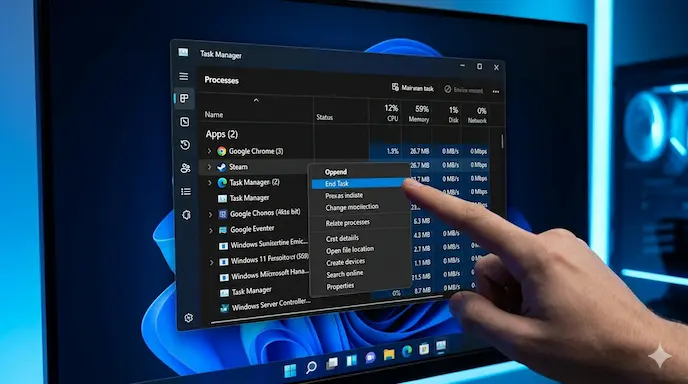Click the Envive mount toolbar button
The width and height of the screenshot is (688, 384).
[x=463, y=90]
